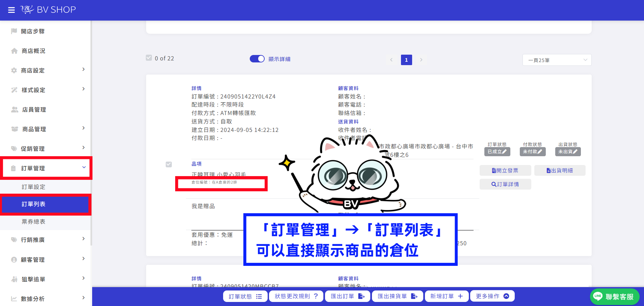Viewport: 644px width, 306px height.
Task: Click the 數據分析 chart icon
Action: (14, 299)
